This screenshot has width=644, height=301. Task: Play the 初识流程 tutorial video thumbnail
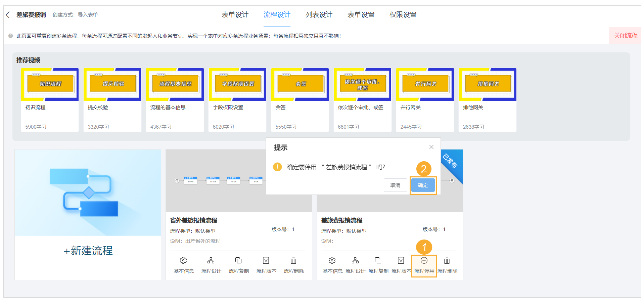[x=50, y=84]
